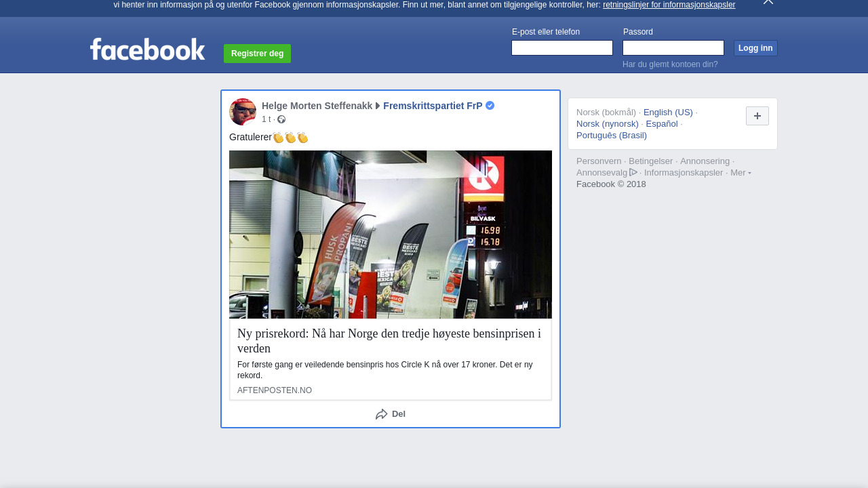Screen dimensions: 868x488
Task: Click the plus button for more languages
Action: (757, 116)
